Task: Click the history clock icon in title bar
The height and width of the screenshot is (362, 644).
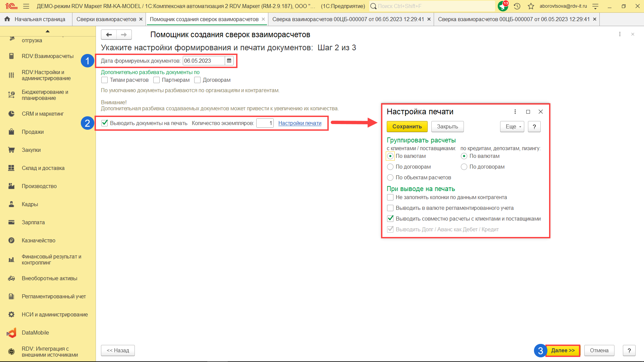Action: pos(517,6)
